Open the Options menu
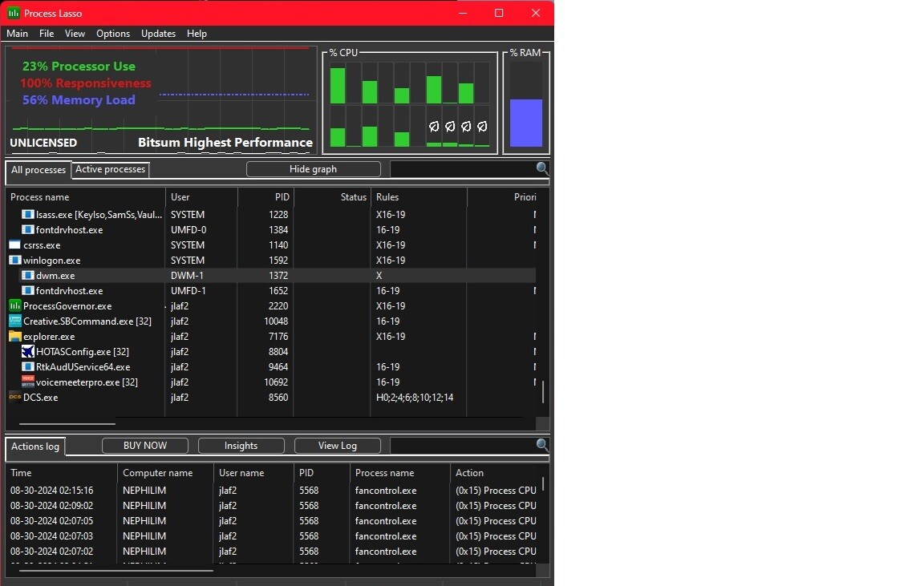Viewport: 924px width, 586px height. coord(113,34)
